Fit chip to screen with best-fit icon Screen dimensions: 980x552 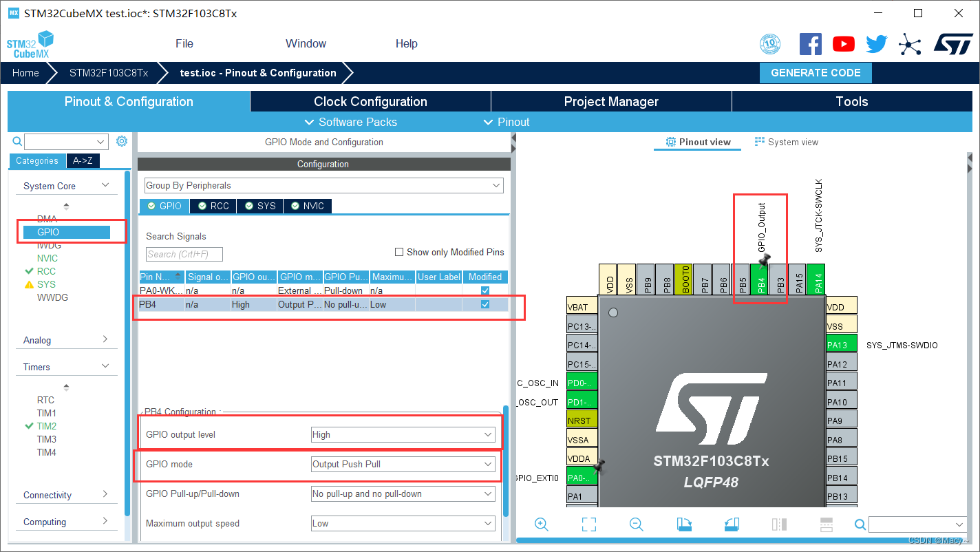[x=589, y=524]
